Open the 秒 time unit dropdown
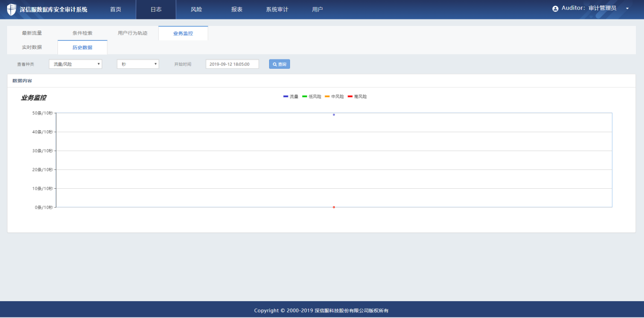This screenshot has width=644, height=318. tap(138, 64)
